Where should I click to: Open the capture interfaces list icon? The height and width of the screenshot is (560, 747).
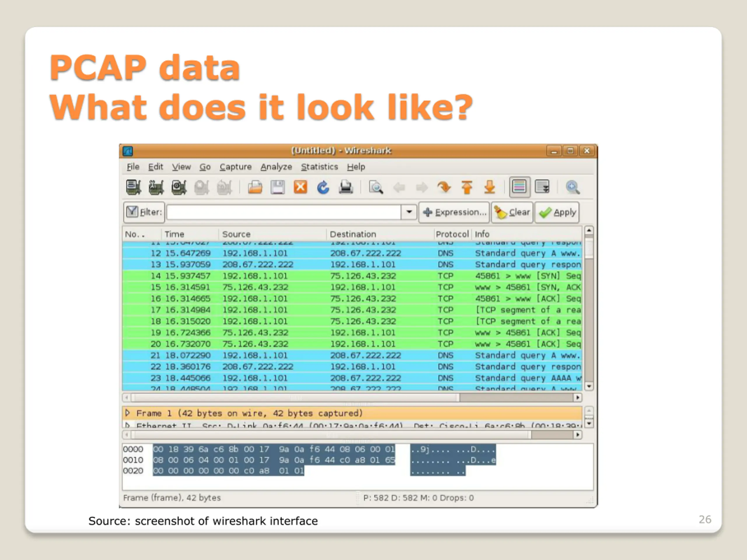133,187
